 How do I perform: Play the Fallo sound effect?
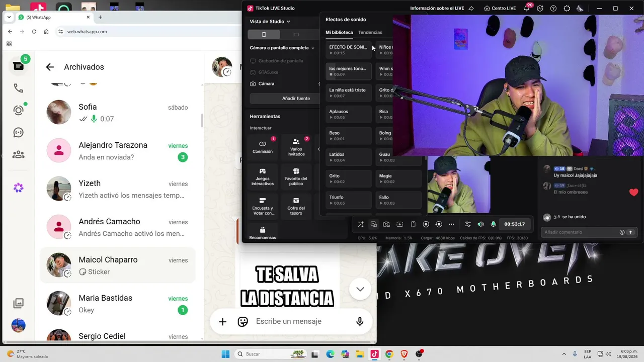point(398,200)
